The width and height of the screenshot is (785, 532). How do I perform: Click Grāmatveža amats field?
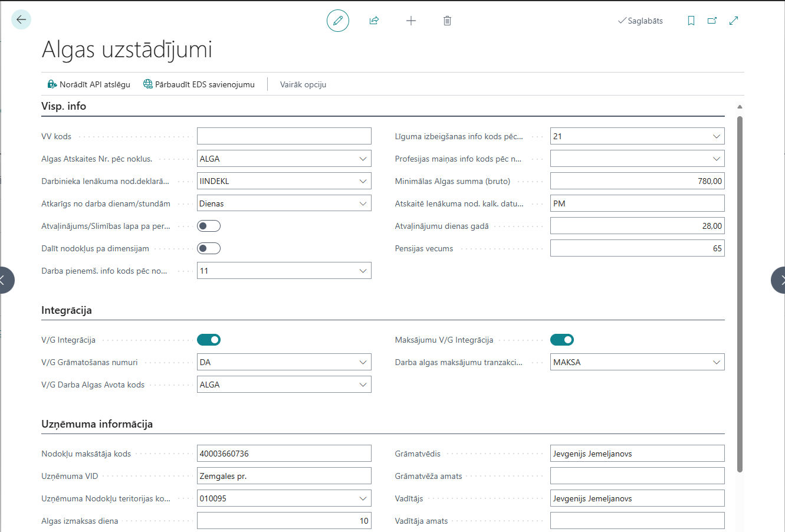click(x=638, y=476)
